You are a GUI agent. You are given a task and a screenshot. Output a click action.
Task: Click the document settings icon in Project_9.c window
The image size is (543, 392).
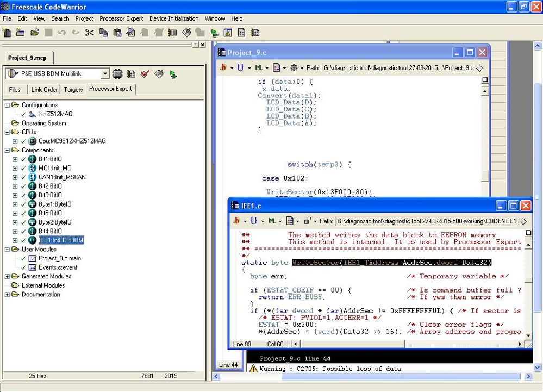276,67
